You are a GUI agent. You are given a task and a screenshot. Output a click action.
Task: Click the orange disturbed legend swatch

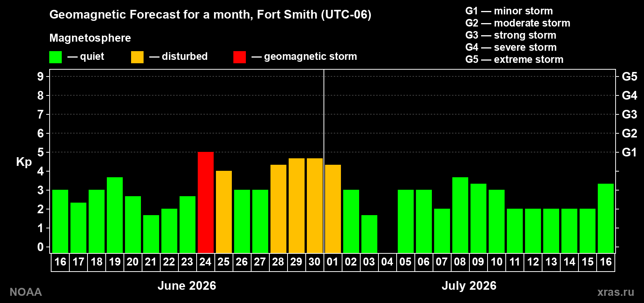[x=137, y=57]
